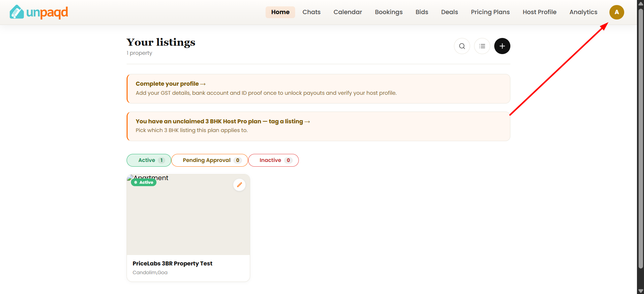Open the Chats tab
This screenshot has width=644, height=294.
point(312,12)
